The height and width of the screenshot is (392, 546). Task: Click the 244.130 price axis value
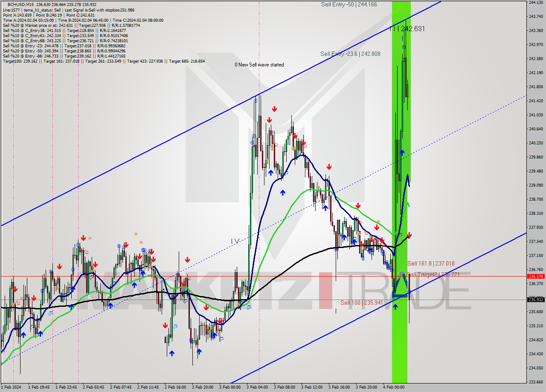point(536,2)
